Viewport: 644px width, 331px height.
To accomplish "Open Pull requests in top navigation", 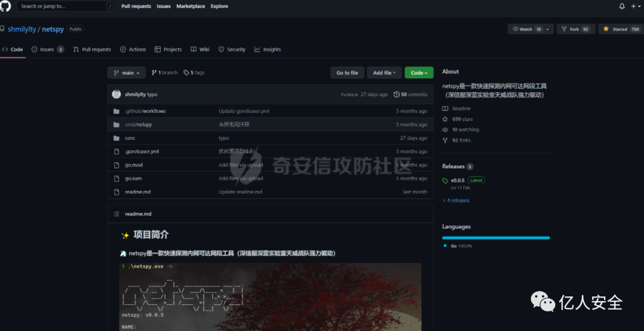I will click(x=136, y=6).
